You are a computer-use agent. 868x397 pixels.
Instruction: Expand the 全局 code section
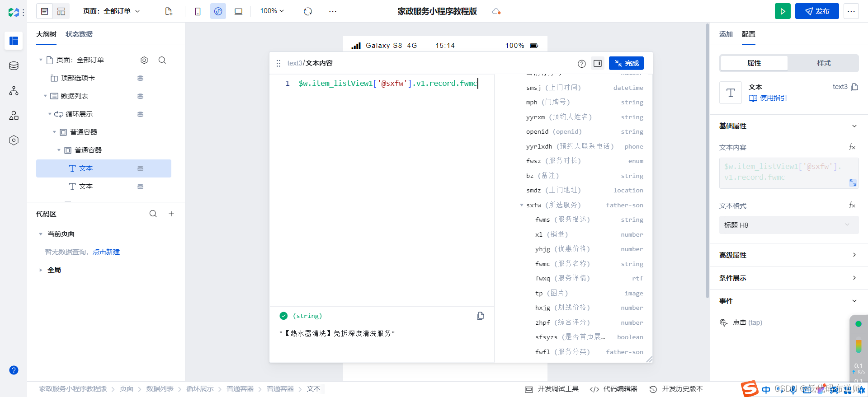41,270
